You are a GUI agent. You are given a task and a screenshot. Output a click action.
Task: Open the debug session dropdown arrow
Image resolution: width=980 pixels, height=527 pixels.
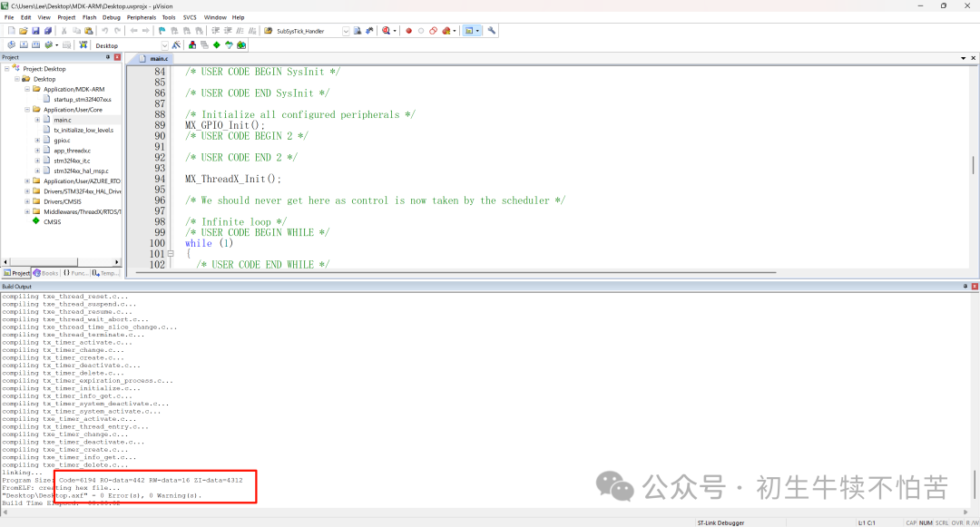(x=395, y=31)
